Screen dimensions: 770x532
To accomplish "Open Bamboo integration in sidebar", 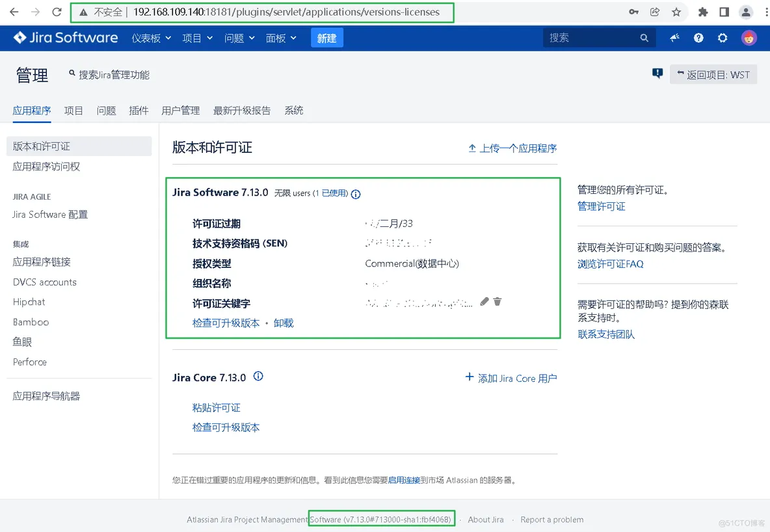I will [x=31, y=322].
